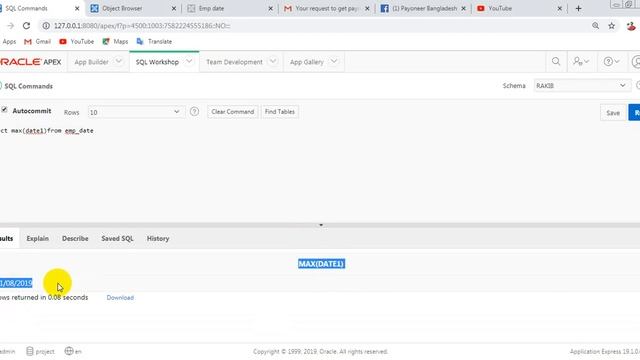Open the Gmail bookmark

tap(38, 41)
